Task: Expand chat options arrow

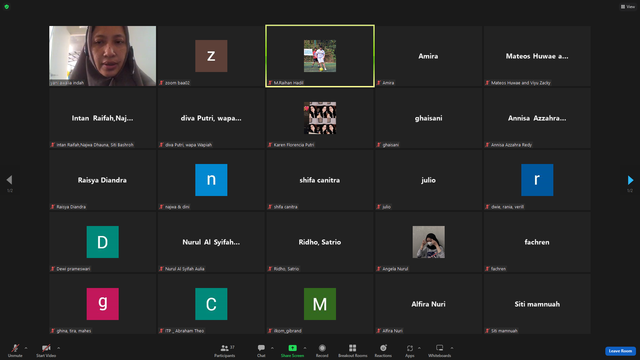Action: pyautogui.click(x=272, y=348)
